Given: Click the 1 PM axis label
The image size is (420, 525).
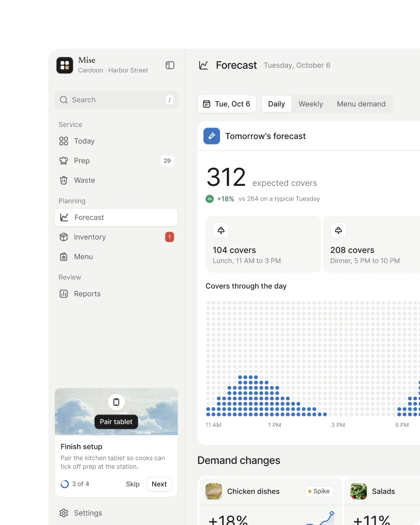Looking at the screenshot, I should [274, 425].
